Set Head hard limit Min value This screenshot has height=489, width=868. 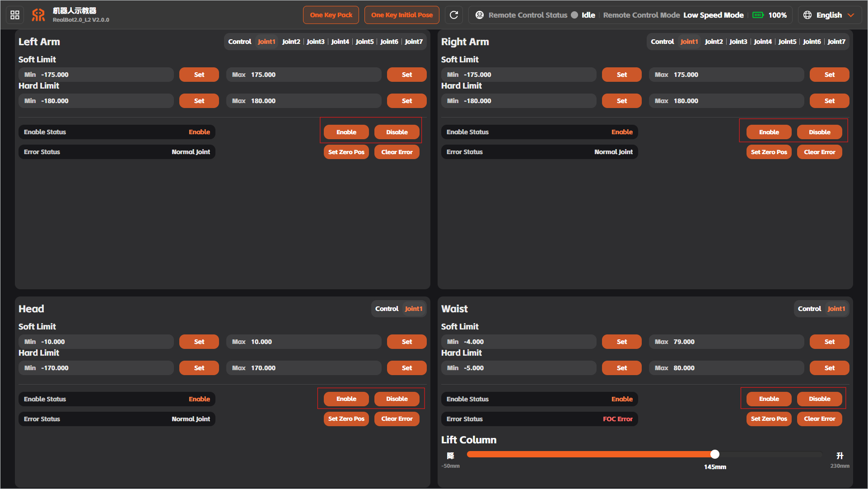point(199,368)
